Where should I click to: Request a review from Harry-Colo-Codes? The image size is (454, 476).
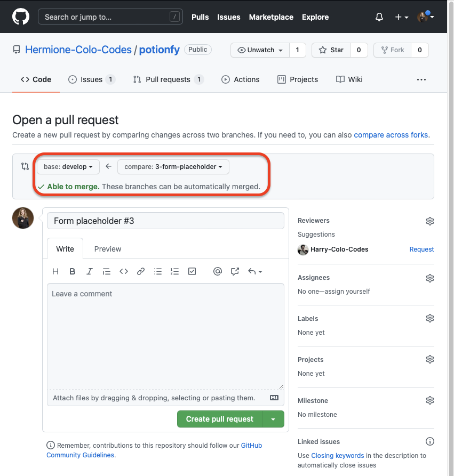(x=421, y=249)
